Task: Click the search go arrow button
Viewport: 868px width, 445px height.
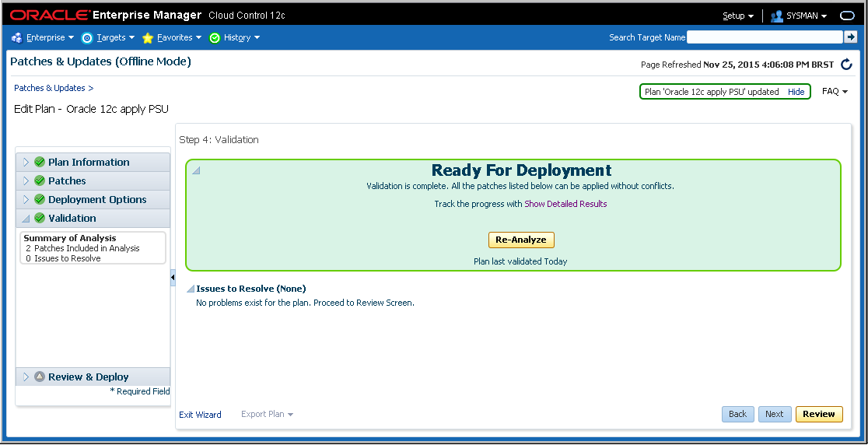Action: pyautogui.click(x=850, y=37)
